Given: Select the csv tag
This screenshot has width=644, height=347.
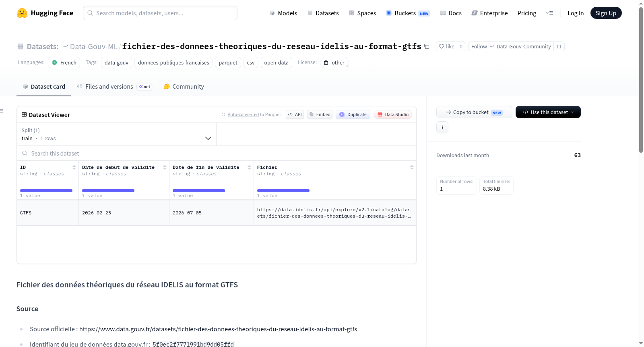Looking at the screenshot, I should point(251,62).
